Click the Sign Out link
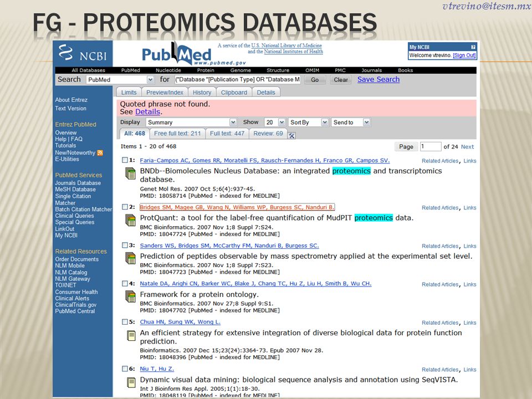This screenshot has height=399, width=532. tap(464, 55)
